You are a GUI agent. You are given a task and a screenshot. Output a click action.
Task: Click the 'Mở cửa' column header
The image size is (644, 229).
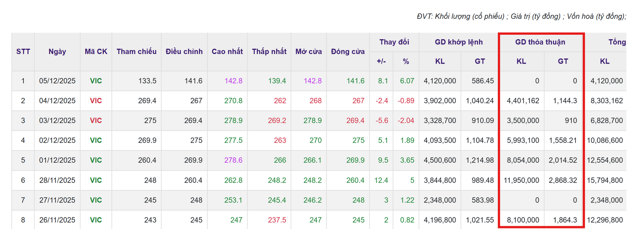[x=309, y=52]
